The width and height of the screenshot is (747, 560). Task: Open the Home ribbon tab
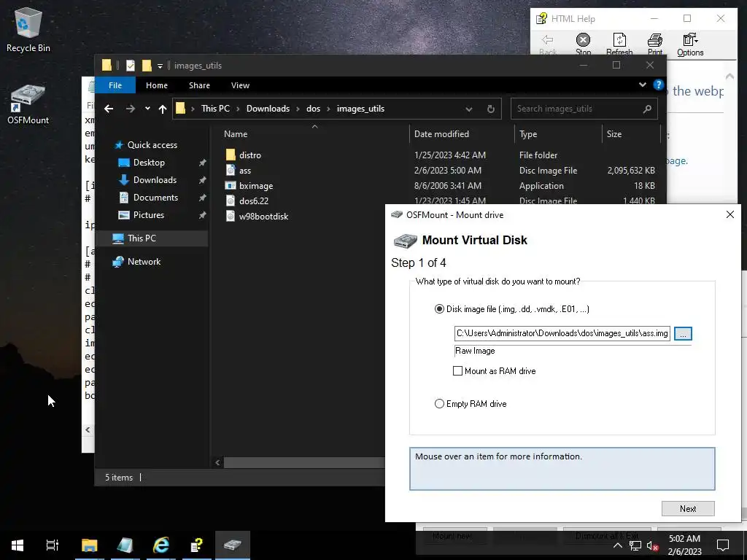coord(157,85)
